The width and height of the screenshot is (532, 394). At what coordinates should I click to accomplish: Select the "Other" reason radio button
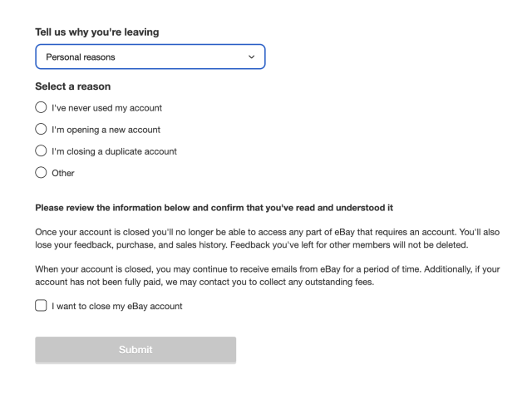pyautogui.click(x=41, y=173)
